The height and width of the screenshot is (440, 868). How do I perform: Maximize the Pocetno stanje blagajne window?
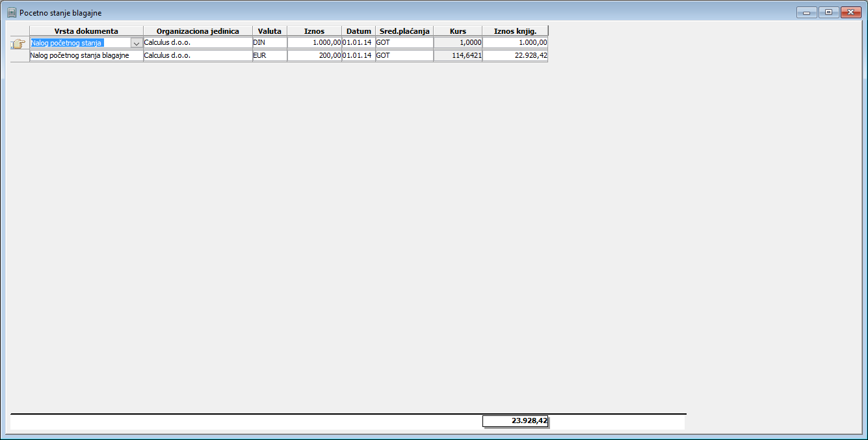pos(828,12)
